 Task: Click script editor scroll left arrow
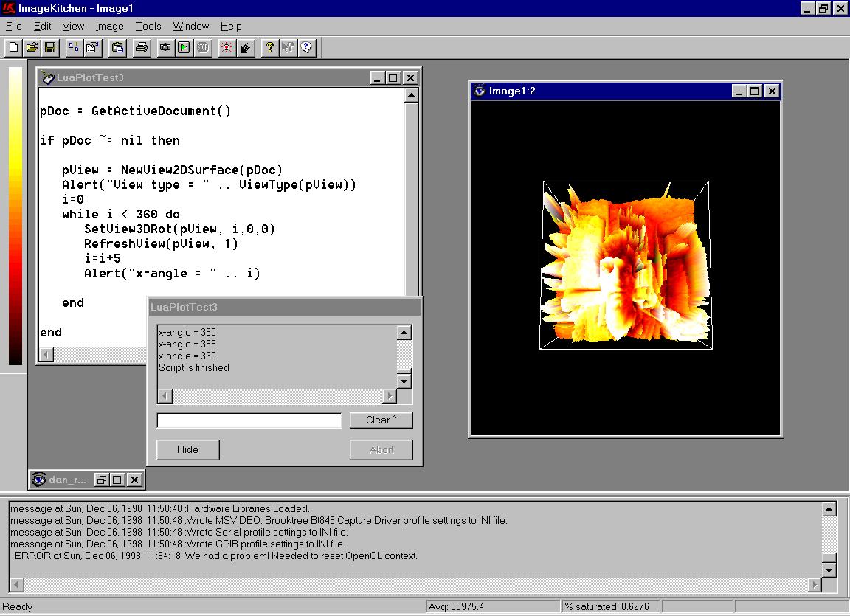[x=46, y=354]
